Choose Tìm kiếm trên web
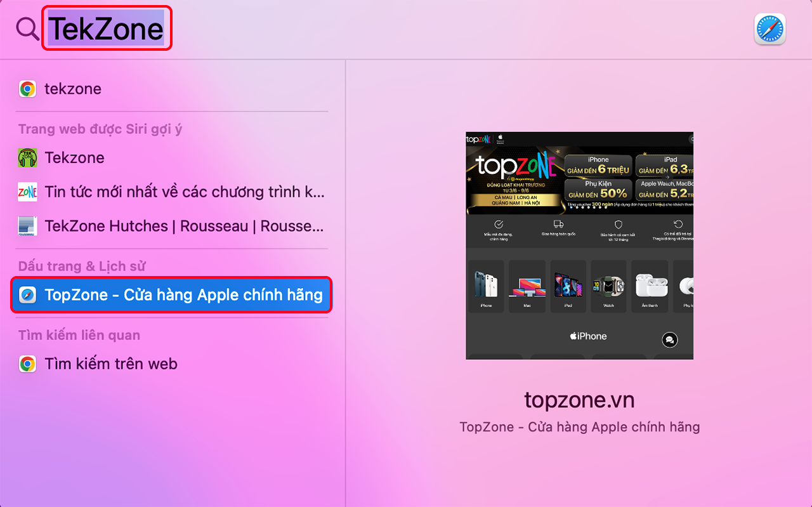Screen dimensions: 812x507 [173, 364]
